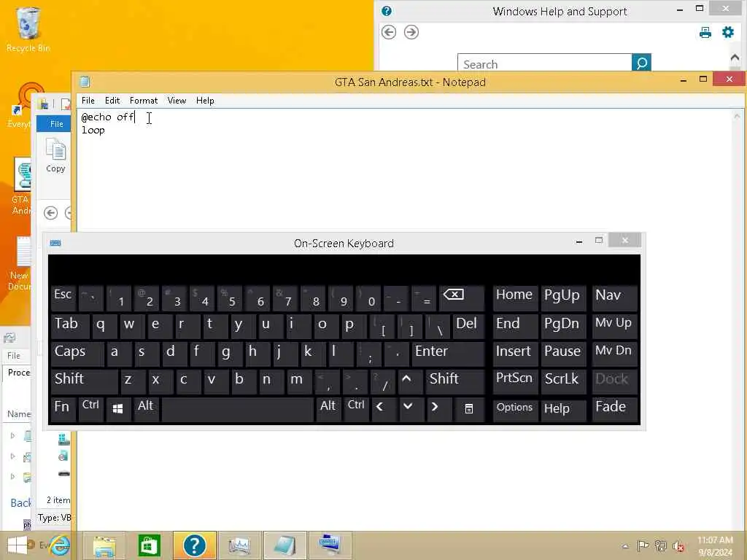Select the File tab in File Explorer

click(57, 124)
